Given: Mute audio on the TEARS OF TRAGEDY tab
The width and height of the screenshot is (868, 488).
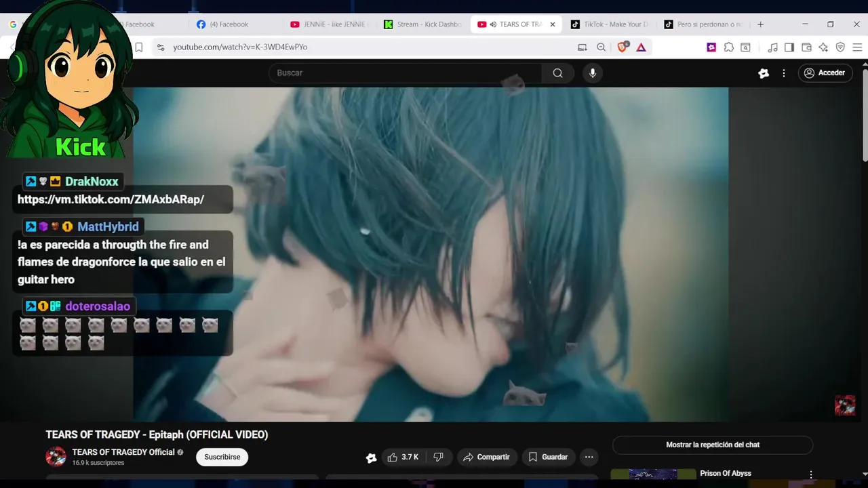Looking at the screenshot, I should [492, 24].
